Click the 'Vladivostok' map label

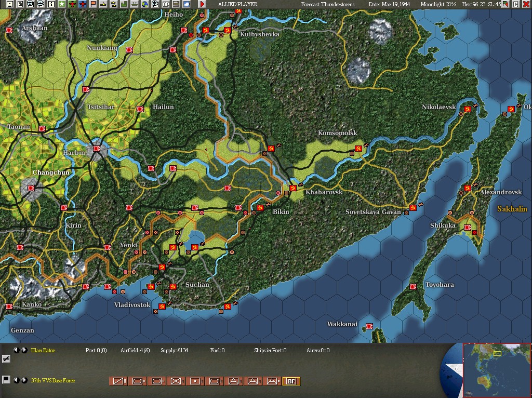(x=132, y=304)
